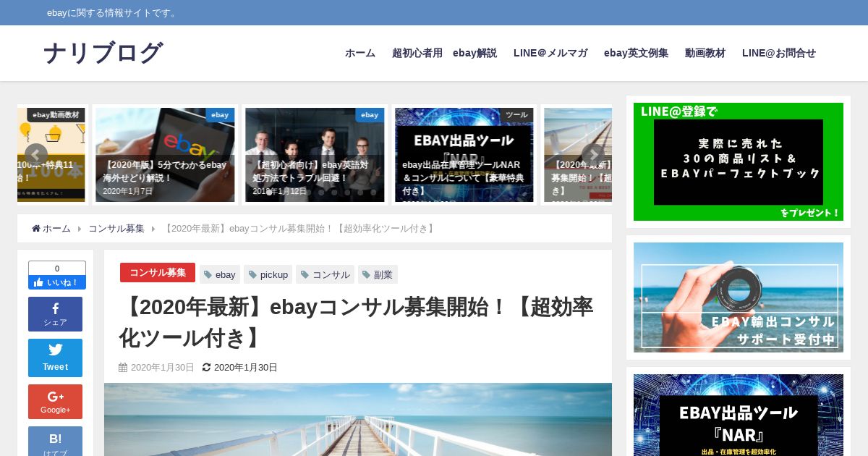The width and height of the screenshot is (868, 456).
Task: Select the ebay tag
Action: 220,274
